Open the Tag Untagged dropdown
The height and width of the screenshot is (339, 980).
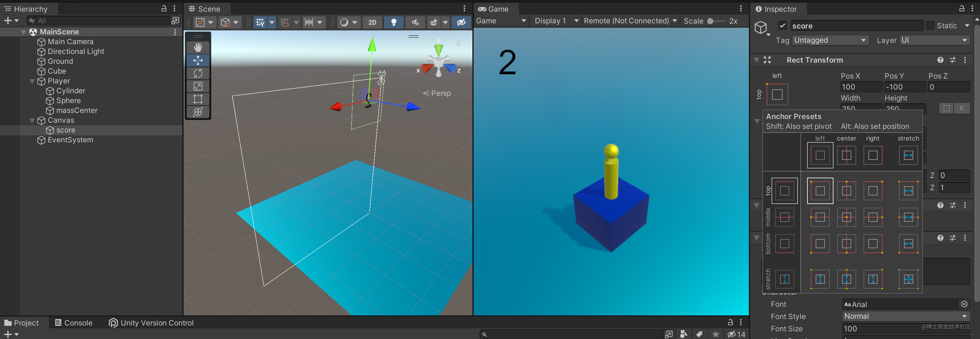pos(830,40)
